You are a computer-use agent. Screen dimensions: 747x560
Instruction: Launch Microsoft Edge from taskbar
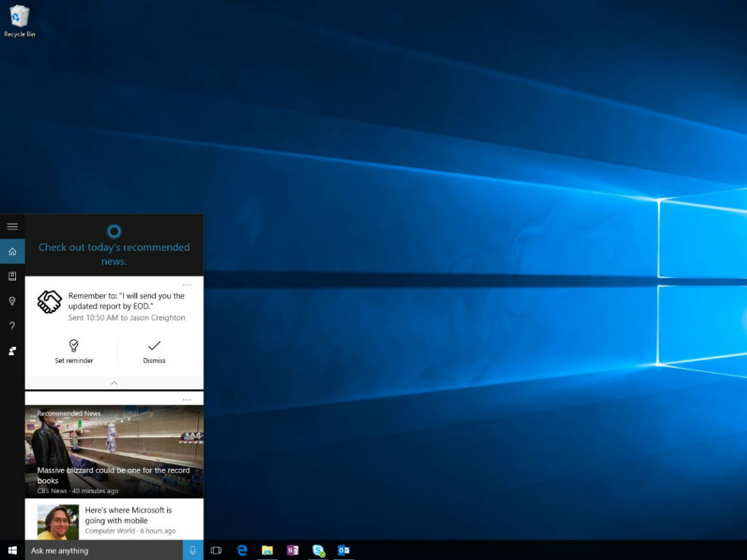(x=242, y=551)
